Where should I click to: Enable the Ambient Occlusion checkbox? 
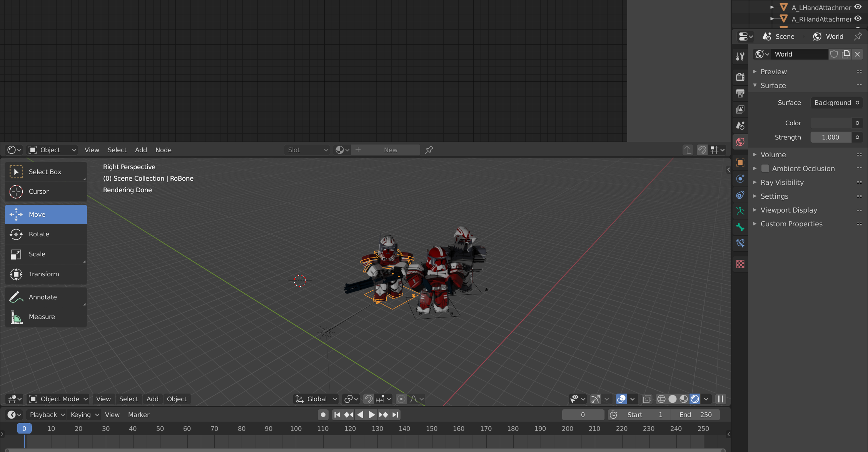point(765,168)
